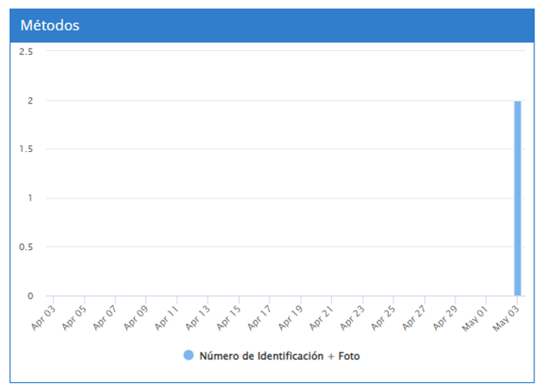Click the Métodos panel header
Screen dimensions: 545x392
pyautogui.click(x=272, y=25)
